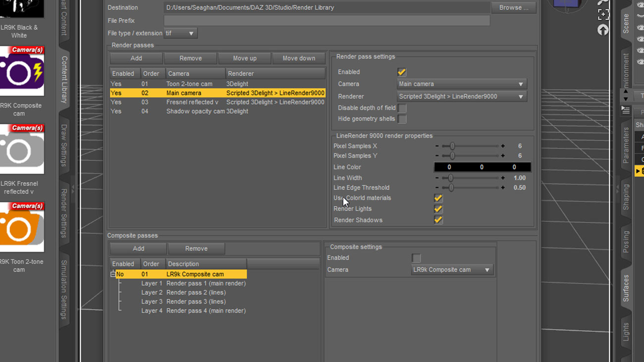The width and height of the screenshot is (644, 362).
Task: Click minus icon for Line Edge Threshold
Action: click(x=437, y=188)
